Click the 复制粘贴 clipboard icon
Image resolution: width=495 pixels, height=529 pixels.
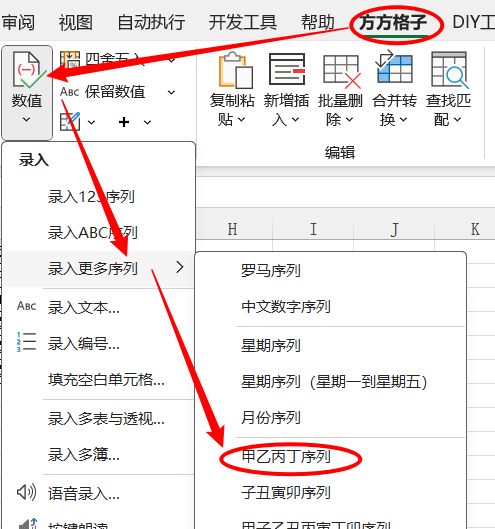click(x=236, y=70)
